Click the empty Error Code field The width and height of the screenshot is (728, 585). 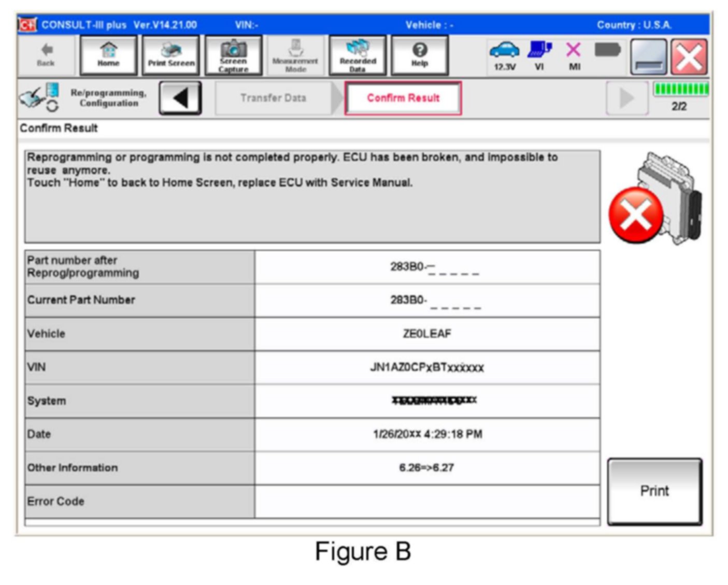[427, 502]
